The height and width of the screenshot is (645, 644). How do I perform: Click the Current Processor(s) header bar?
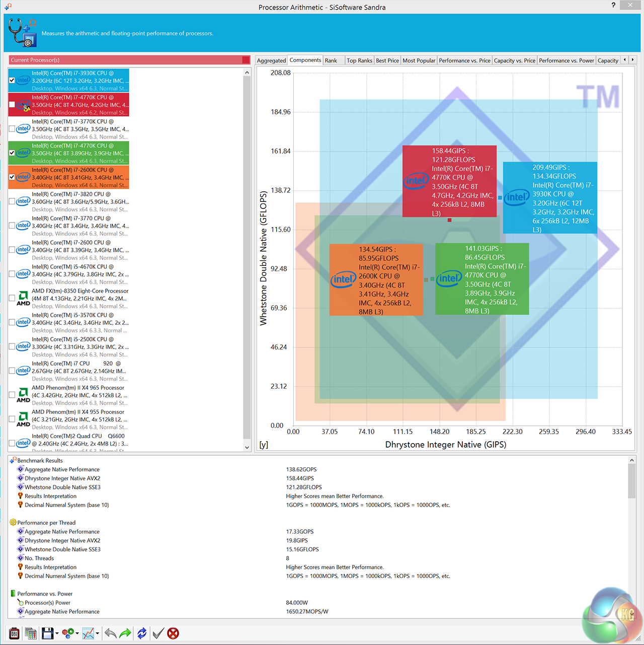click(130, 60)
